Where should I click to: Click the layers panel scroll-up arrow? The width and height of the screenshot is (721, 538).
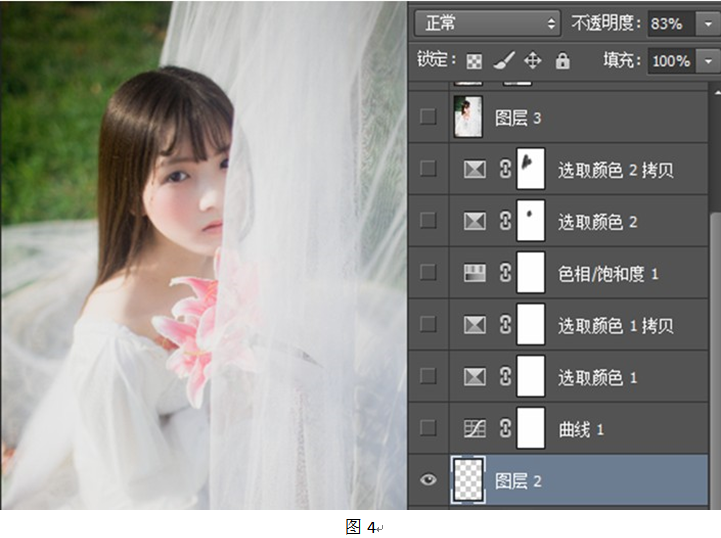[x=716, y=93]
